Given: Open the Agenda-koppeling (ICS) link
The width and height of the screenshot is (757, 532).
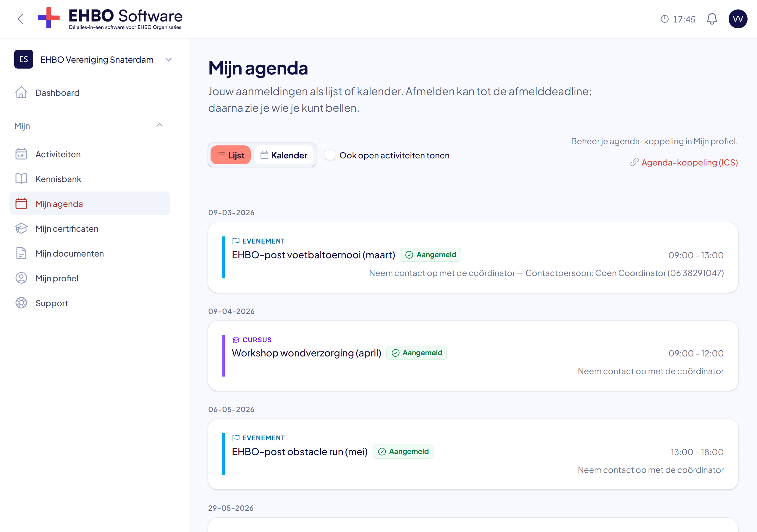Looking at the screenshot, I should 689,163.
